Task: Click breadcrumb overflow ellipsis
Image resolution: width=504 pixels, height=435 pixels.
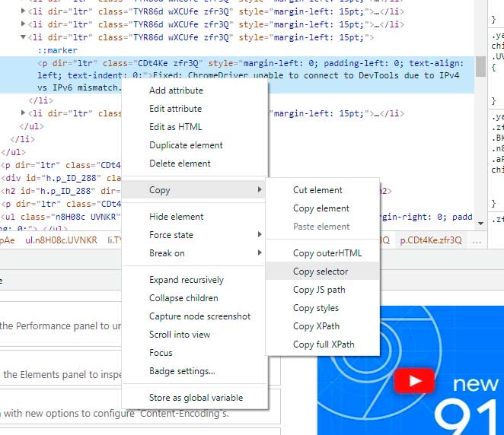Action: pos(477,240)
